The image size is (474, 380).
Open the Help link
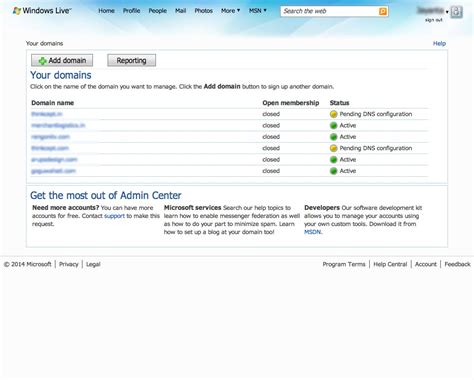(439, 43)
